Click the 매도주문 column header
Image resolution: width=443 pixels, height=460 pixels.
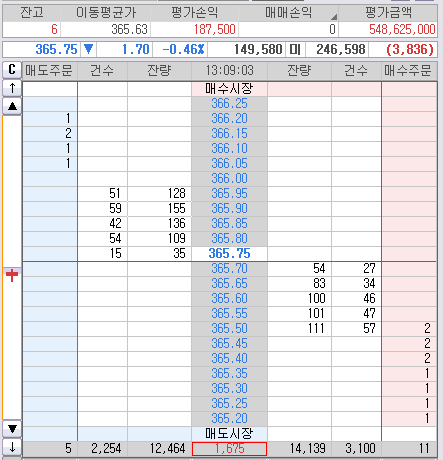click(50, 70)
